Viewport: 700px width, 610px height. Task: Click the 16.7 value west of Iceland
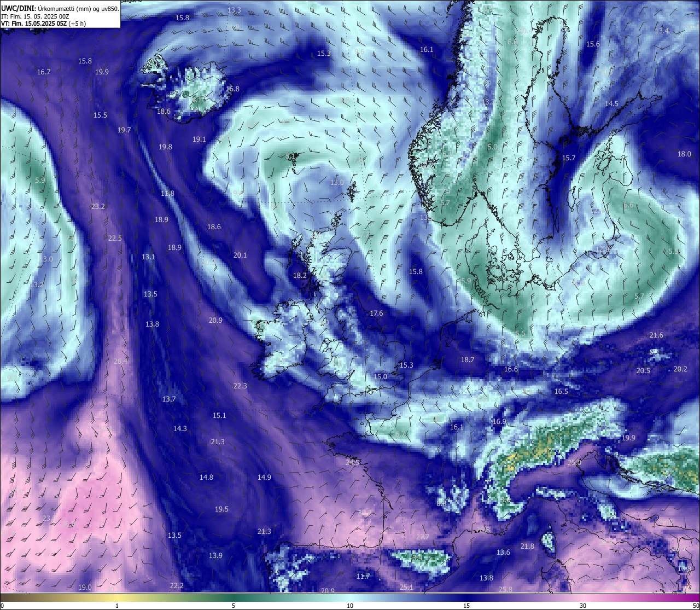pos(44,72)
